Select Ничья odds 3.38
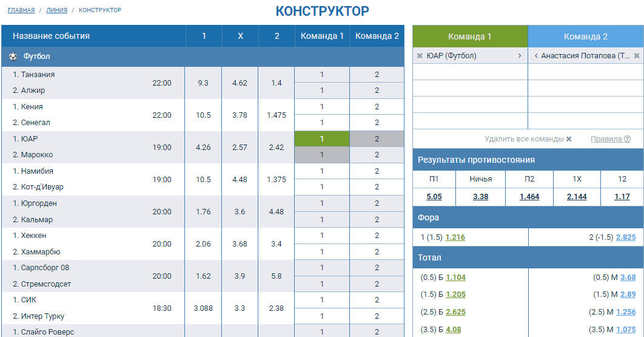The image size is (644, 337). click(x=480, y=197)
